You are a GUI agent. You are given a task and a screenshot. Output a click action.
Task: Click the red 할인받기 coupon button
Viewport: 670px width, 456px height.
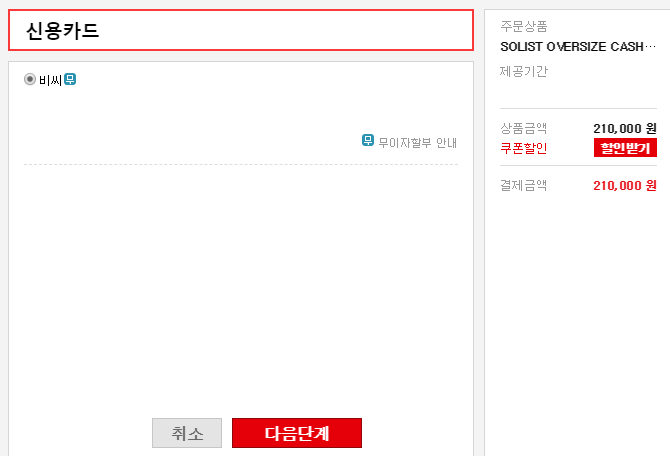[x=624, y=148]
